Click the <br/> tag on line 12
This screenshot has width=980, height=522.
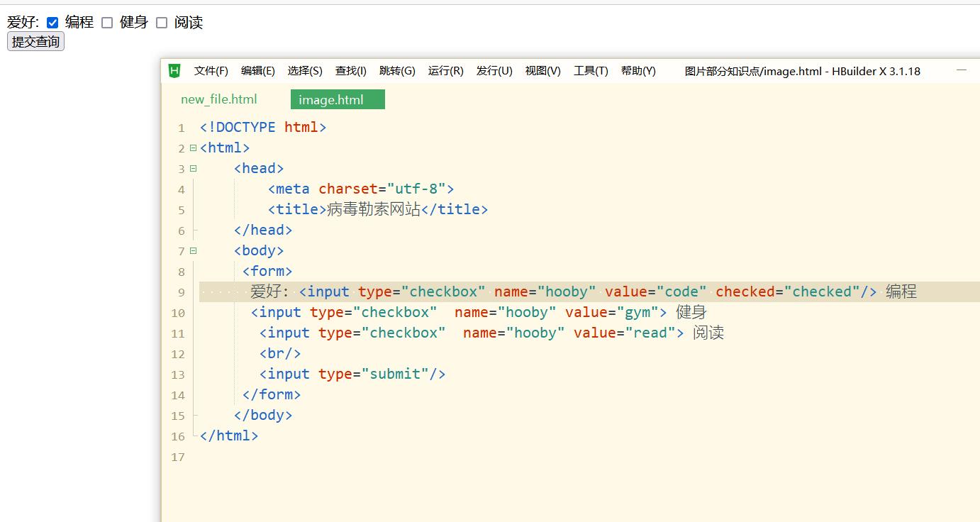click(280, 354)
